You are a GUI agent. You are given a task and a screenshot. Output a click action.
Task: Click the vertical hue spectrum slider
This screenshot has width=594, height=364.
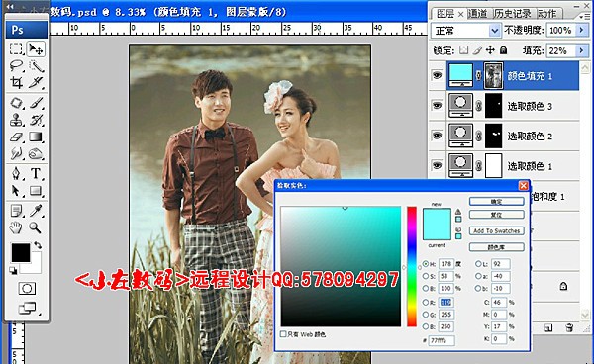click(412, 266)
